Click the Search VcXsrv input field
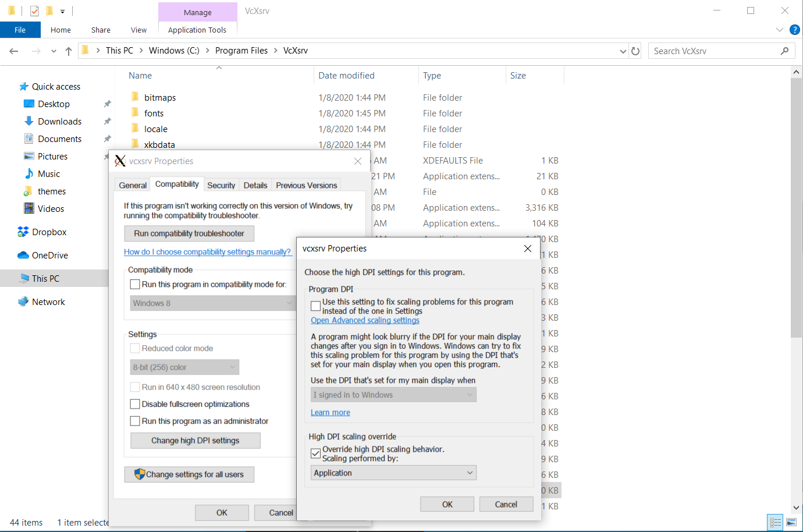 (715, 51)
